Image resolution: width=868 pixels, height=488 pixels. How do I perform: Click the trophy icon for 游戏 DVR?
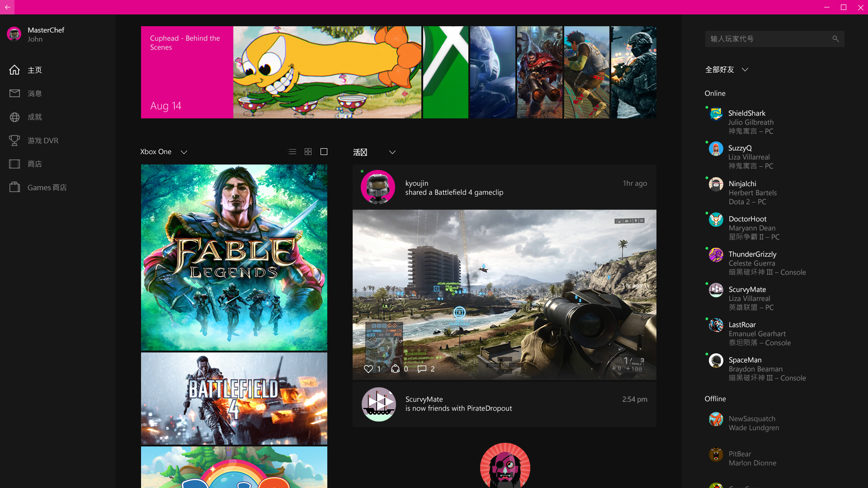click(14, 141)
